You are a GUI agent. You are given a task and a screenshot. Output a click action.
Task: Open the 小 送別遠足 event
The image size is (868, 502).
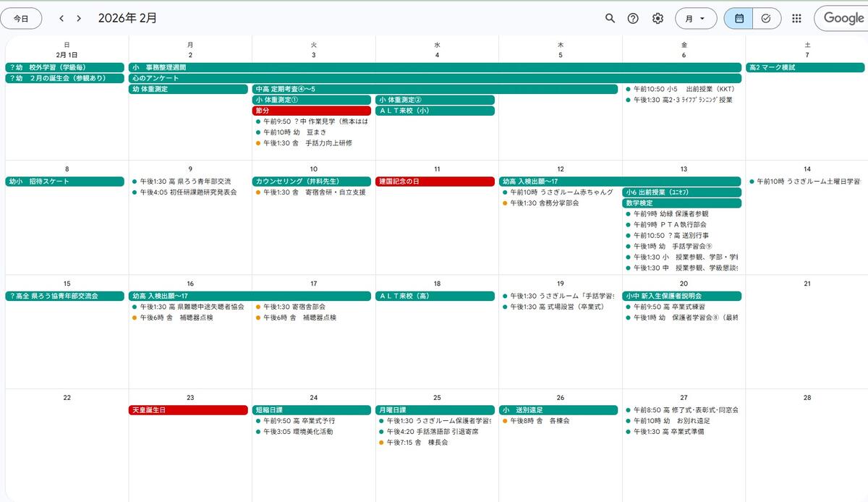pyautogui.click(x=558, y=410)
